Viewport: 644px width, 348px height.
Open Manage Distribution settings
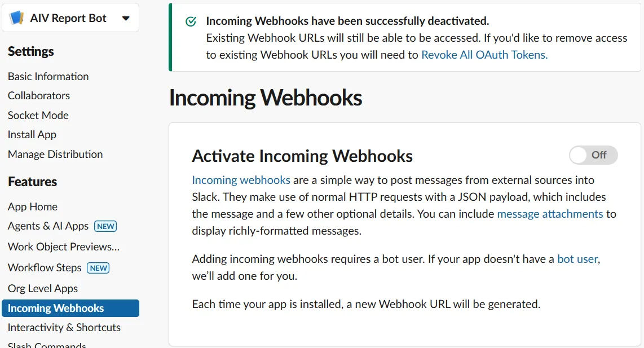tap(55, 154)
